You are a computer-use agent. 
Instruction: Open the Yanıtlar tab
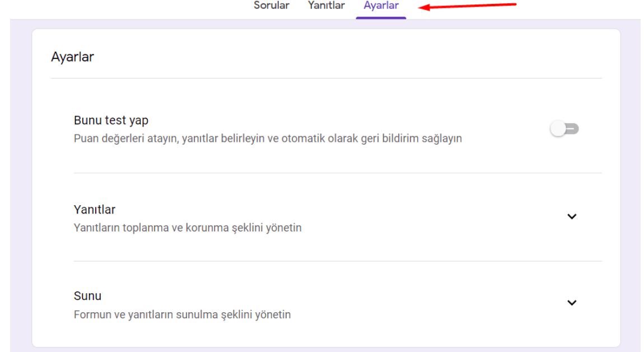325,6
